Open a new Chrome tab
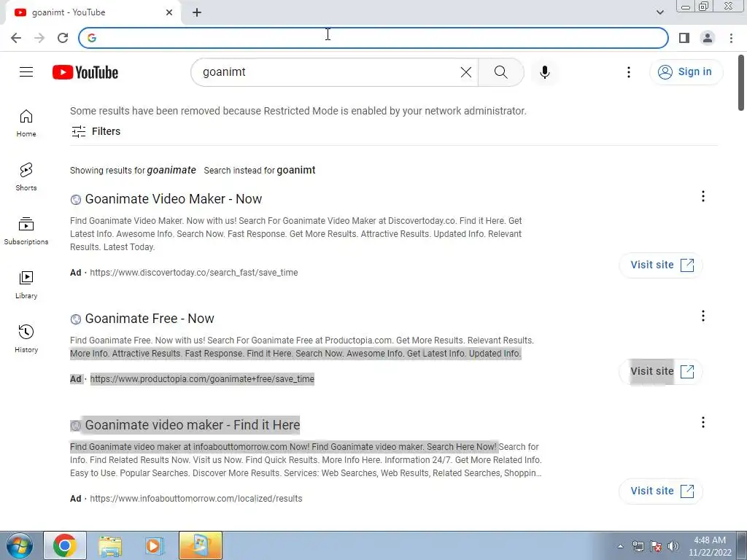This screenshot has height=560, width=747. point(197,12)
